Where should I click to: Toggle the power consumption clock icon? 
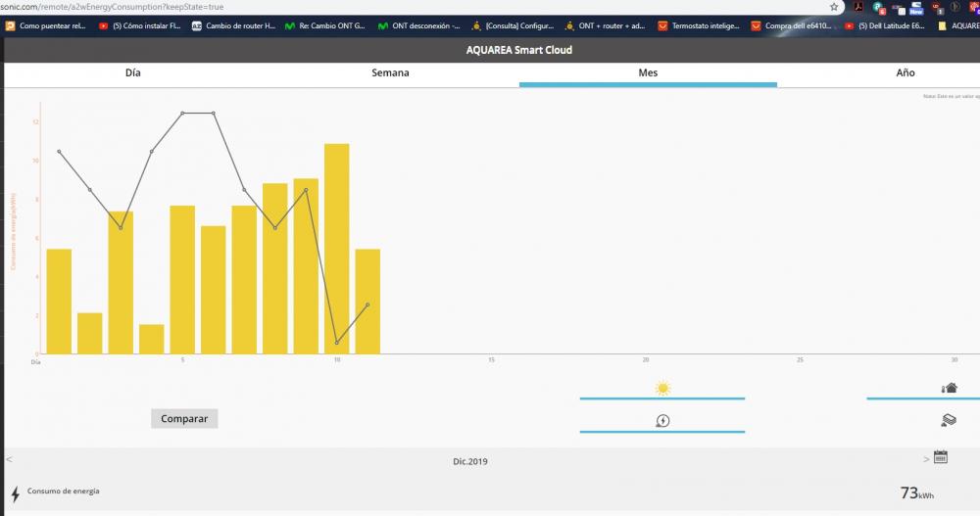662,421
